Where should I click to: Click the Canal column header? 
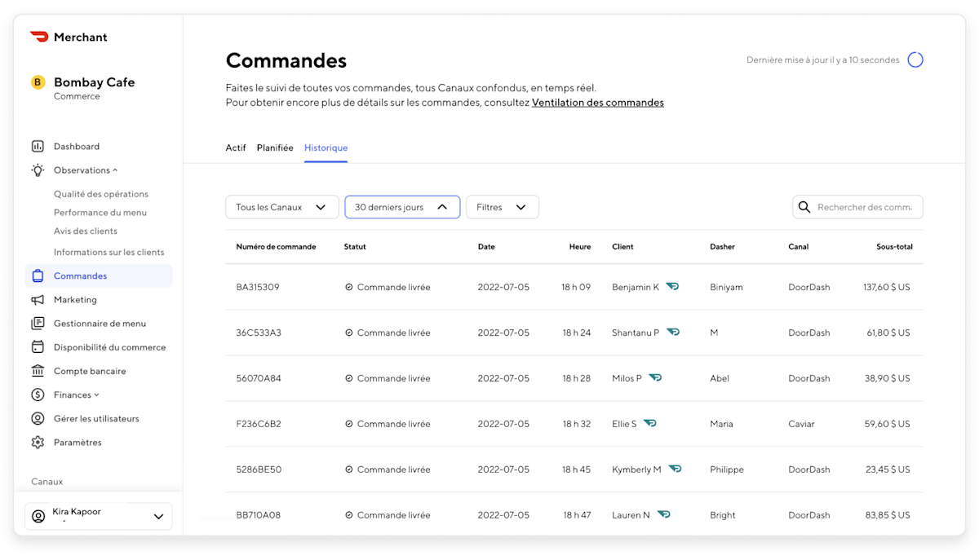(x=799, y=246)
